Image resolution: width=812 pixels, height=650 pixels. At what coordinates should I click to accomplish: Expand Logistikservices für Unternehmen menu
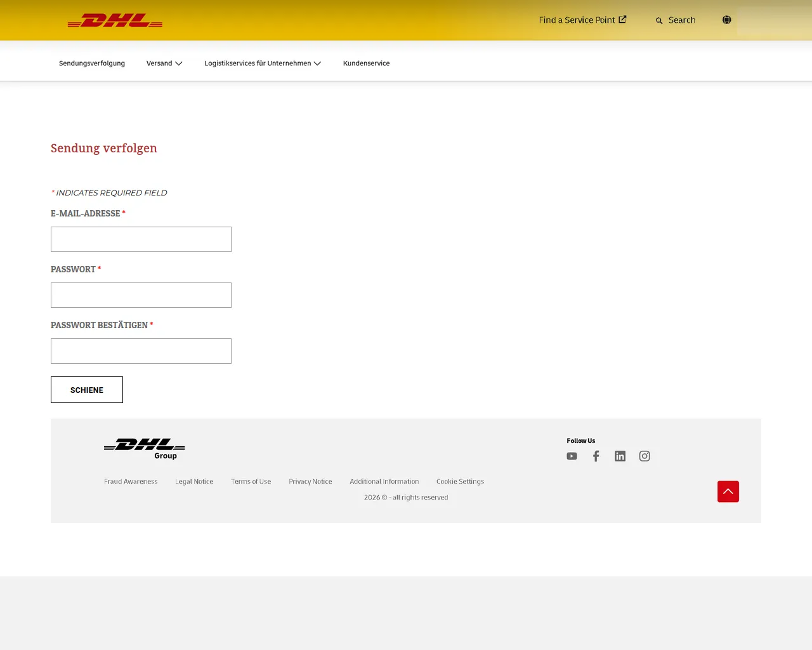[262, 63]
